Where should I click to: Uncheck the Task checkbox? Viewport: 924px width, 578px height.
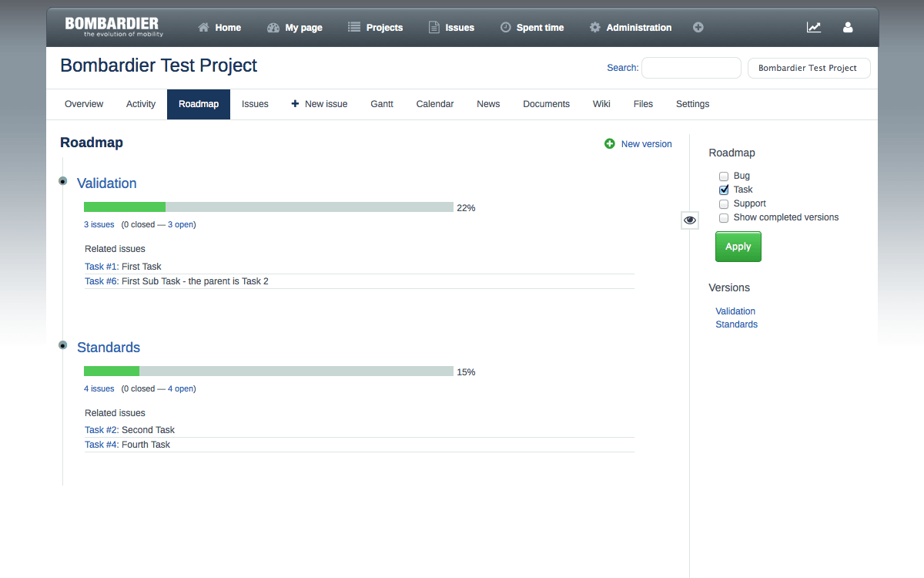[x=724, y=190]
